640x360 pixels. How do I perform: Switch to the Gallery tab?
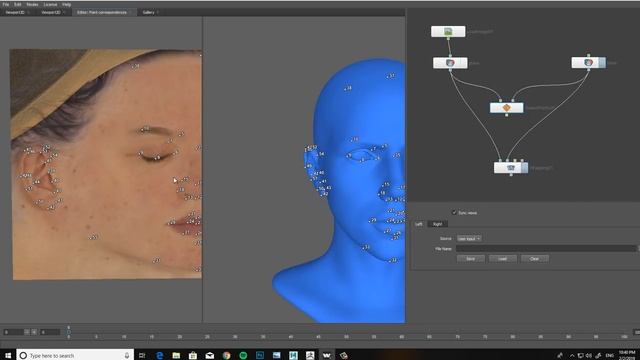click(x=150, y=13)
